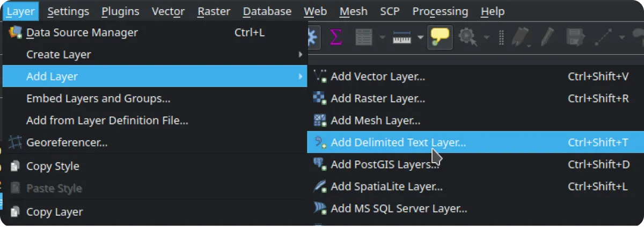Click the Run Feature Action gear icon
The image size is (644, 227).
[468, 38]
